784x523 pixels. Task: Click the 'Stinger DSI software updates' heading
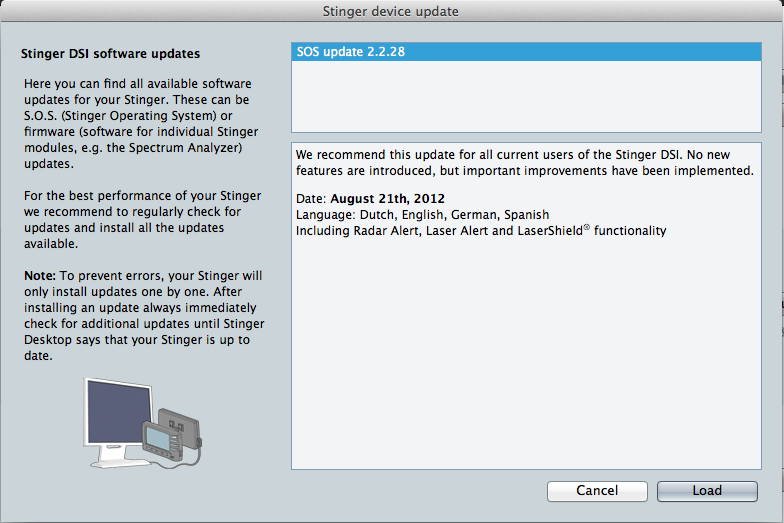click(110, 54)
